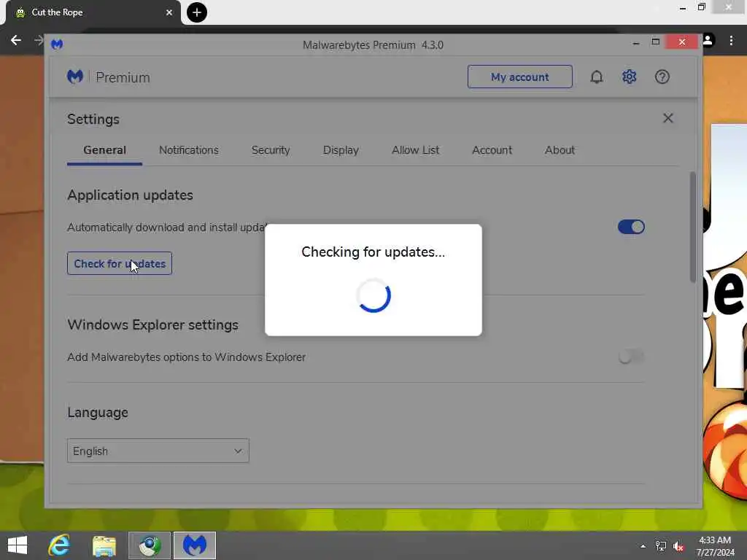The height and width of the screenshot is (560, 747).
Task: Open the clock showing 4:33 AM
Action: (x=715, y=545)
